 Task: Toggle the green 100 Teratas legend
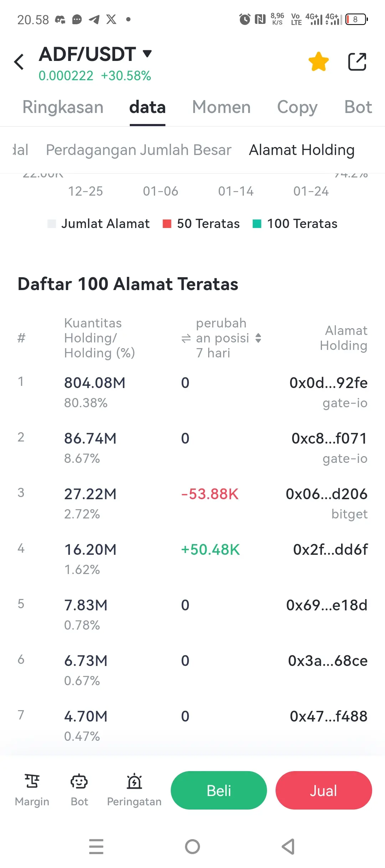(x=295, y=224)
